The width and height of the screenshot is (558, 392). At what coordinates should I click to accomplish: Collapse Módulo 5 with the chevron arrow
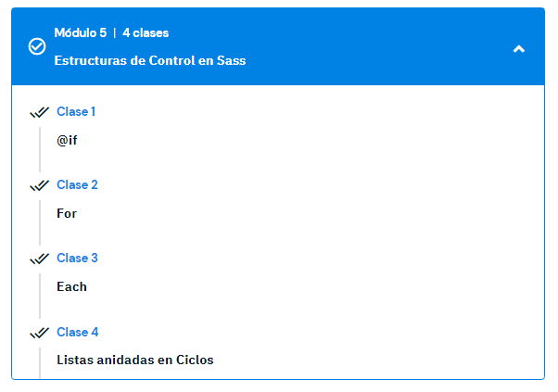[x=519, y=48]
